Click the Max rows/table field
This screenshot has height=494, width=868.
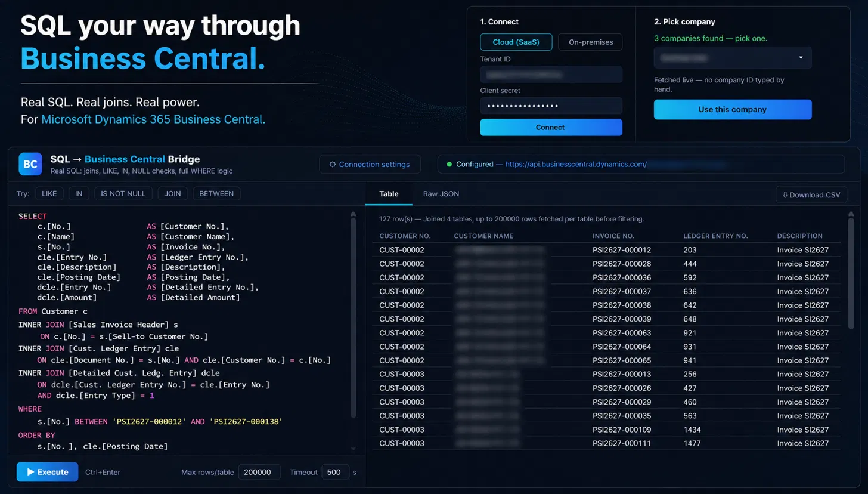(259, 472)
